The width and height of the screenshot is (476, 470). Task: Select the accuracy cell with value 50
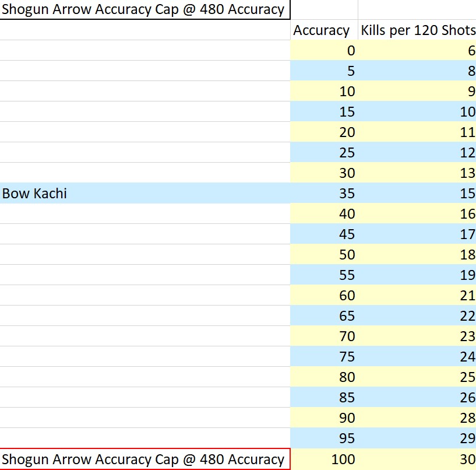coord(324,254)
